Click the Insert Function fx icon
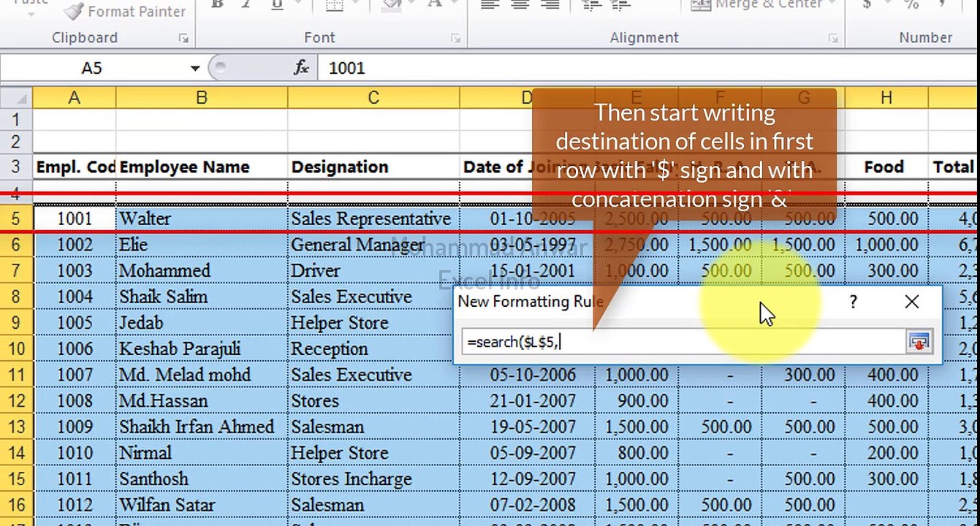Image resolution: width=980 pixels, height=526 pixels. coord(301,68)
